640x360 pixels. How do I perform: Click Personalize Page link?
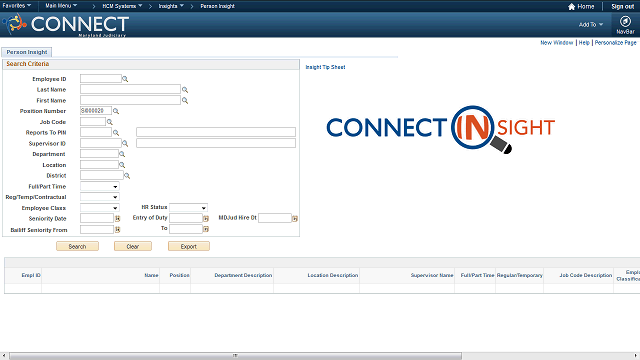[x=616, y=42]
